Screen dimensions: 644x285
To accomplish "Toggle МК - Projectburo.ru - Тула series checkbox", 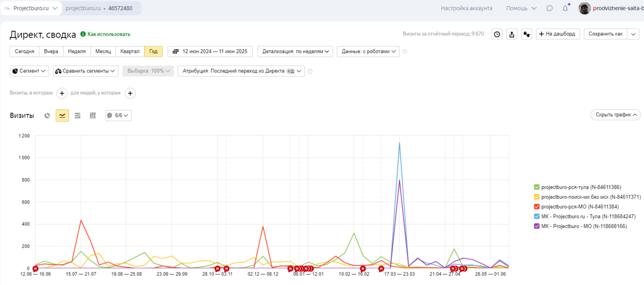I will point(537,217).
